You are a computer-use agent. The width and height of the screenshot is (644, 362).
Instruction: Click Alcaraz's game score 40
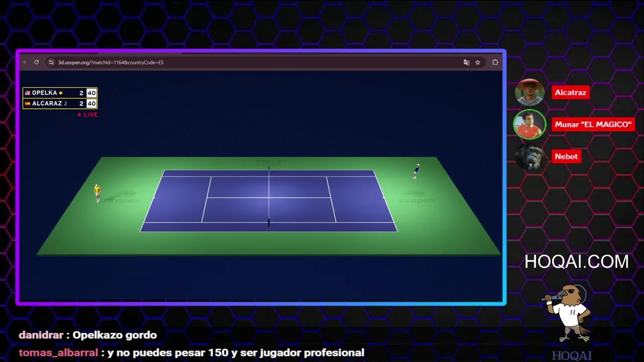pos(91,104)
